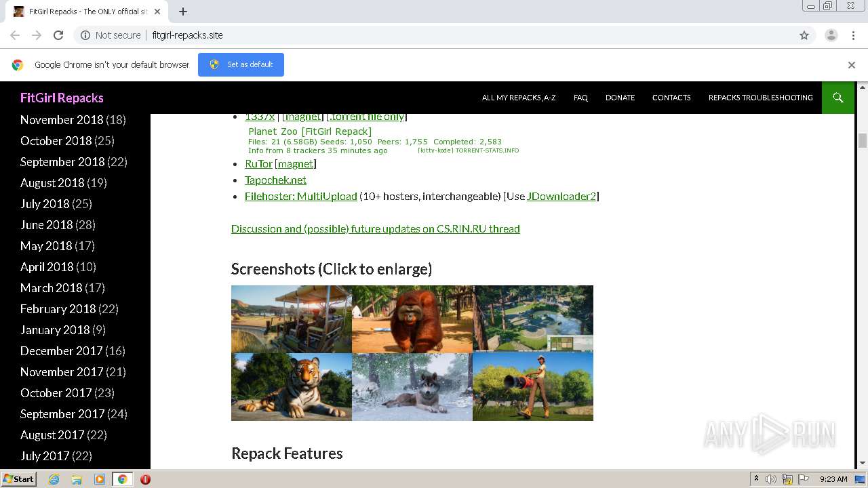Image resolution: width=868 pixels, height=488 pixels.
Task: Enlarge the orangutan screenshot thumbnail
Action: pyautogui.click(x=412, y=319)
